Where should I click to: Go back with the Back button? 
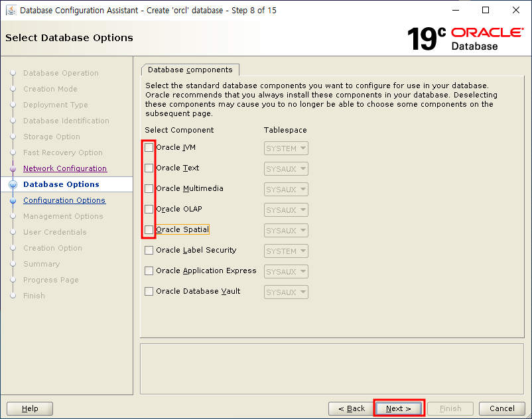click(x=351, y=408)
